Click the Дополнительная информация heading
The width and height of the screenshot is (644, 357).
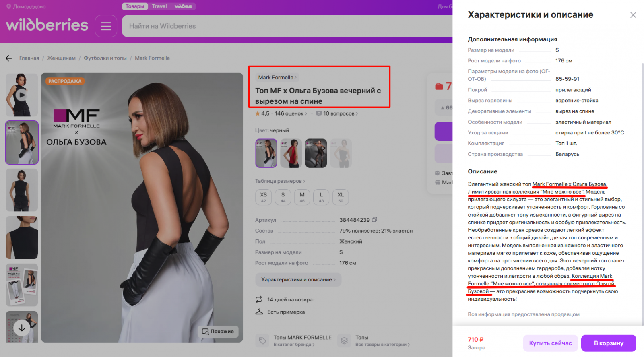click(512, 39)
